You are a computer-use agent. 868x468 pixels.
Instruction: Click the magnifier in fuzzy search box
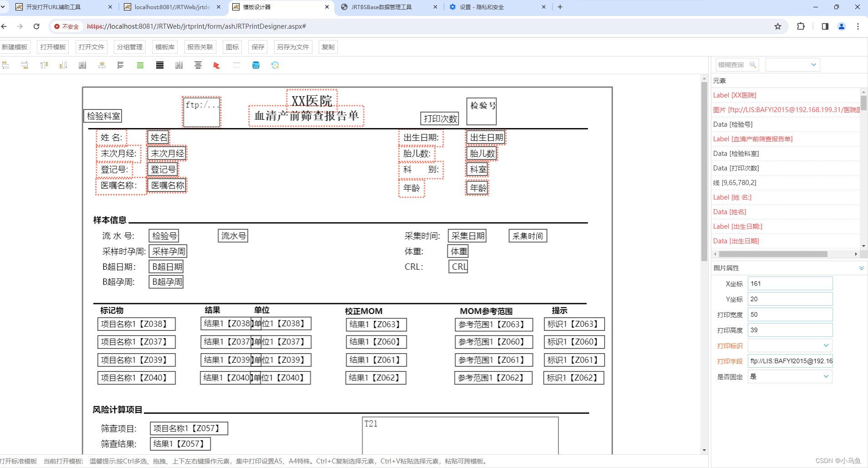[753, 65]
